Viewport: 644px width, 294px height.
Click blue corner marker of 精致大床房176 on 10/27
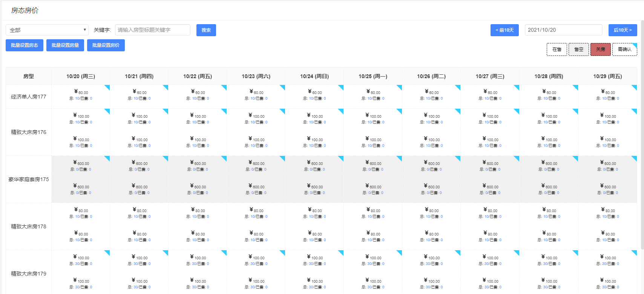pyautogui.click(x=517, y=111)
